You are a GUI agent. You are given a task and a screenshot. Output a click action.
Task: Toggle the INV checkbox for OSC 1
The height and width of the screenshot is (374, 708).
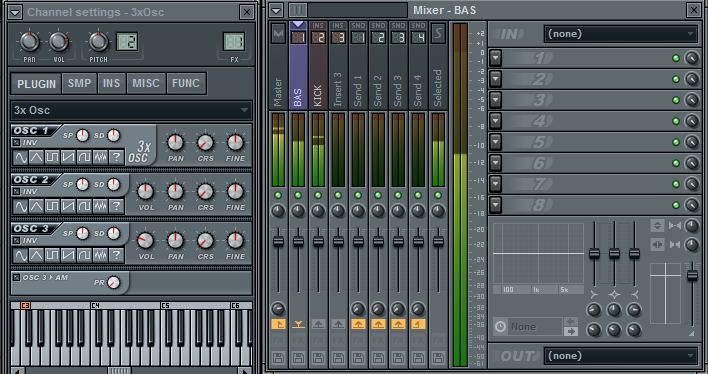click(16, 143)
